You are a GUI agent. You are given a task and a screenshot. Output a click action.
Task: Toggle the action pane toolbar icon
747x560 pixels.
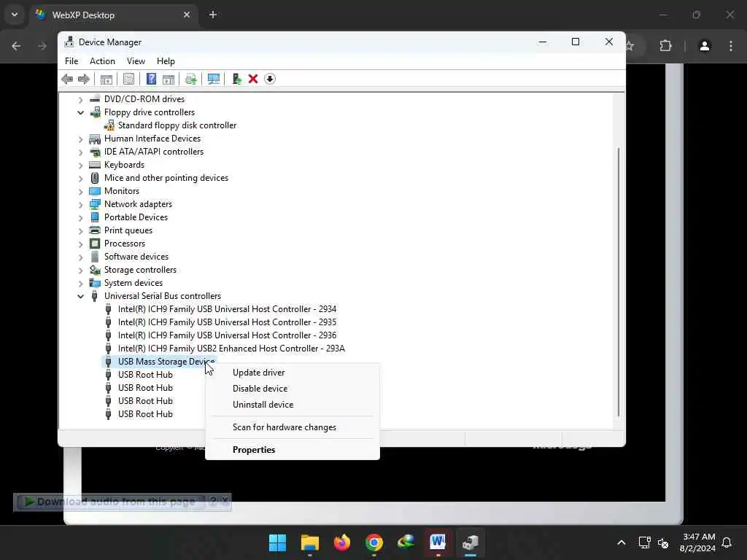tap(169, 79)
